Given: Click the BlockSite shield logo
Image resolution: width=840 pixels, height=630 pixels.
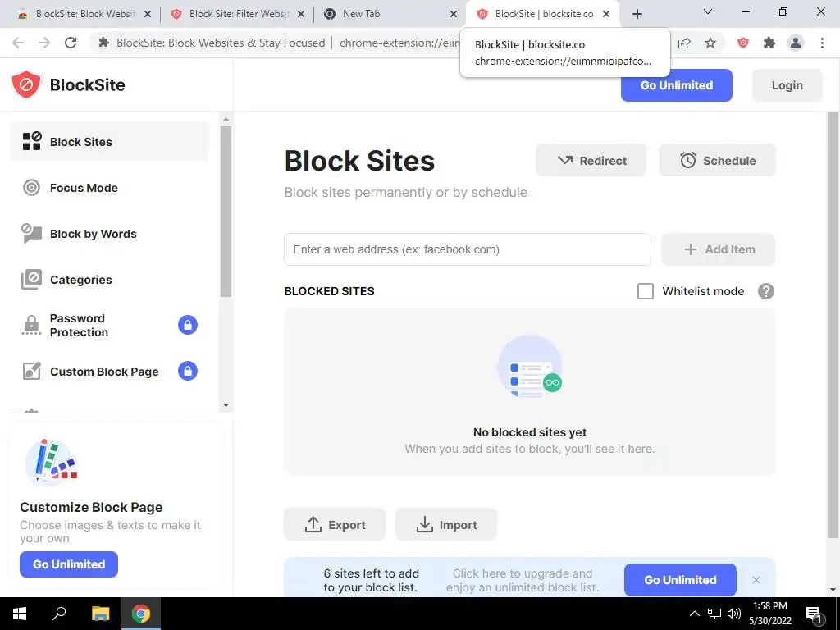Looking at the screenshot, I should pyautogui.click(x=26, y=84).
